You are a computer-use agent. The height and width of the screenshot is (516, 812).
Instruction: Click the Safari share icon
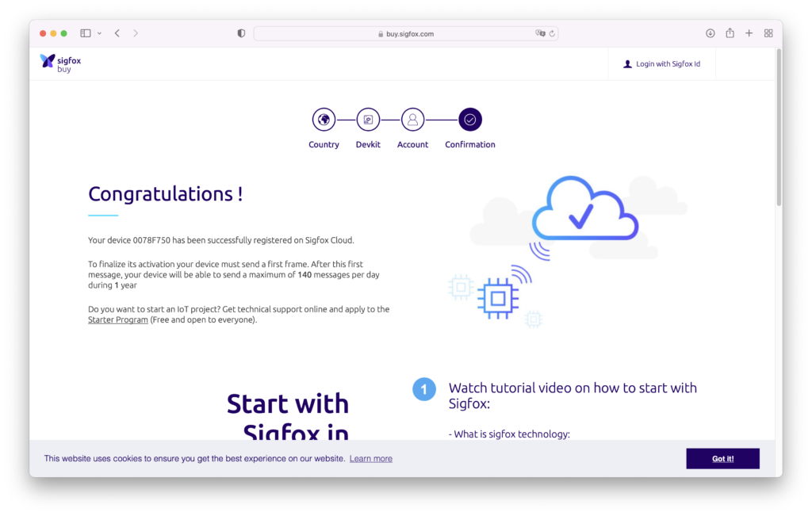730,33
